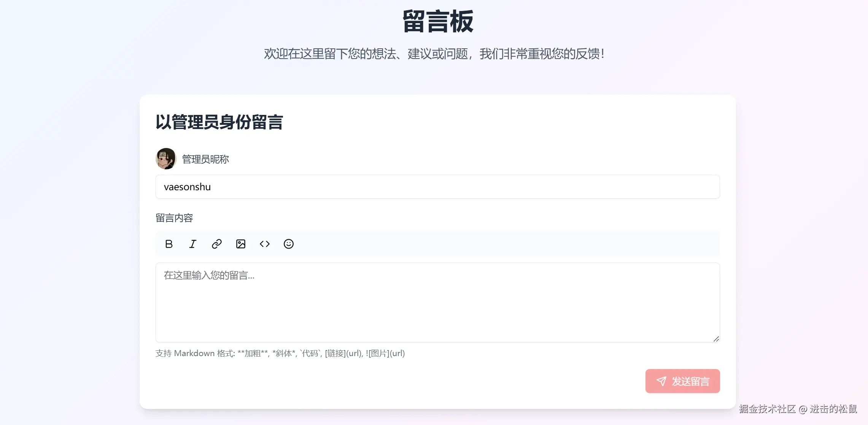The image size is (868, 425).
Task: Insert code with the angle brackets icon
Action: point(265,244)
